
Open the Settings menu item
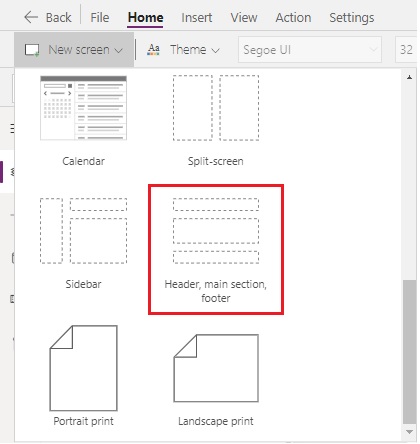(x=352, y=17)
